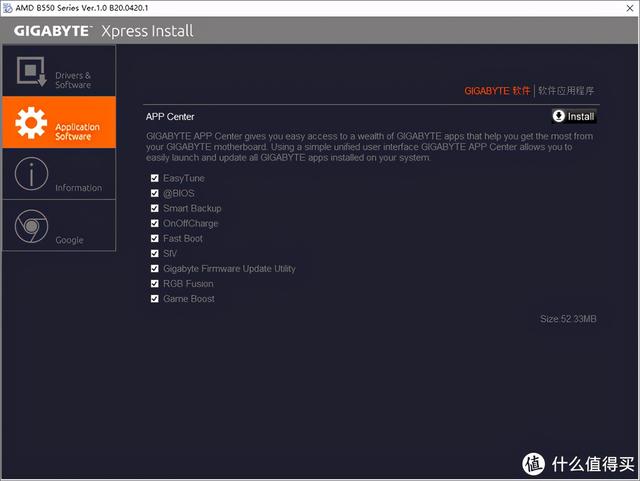Open the Google Chrome icon in sidebar

pyautogui.click(x=31, y=226)
